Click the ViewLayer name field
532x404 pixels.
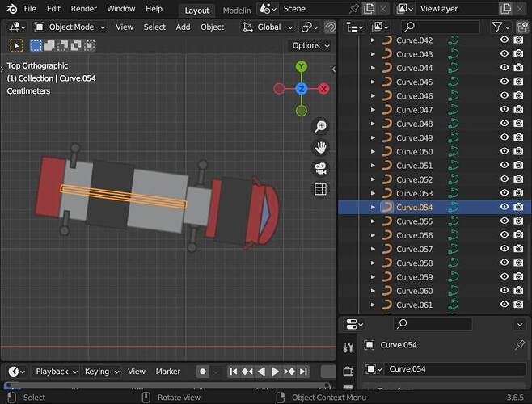pos(458,9)
